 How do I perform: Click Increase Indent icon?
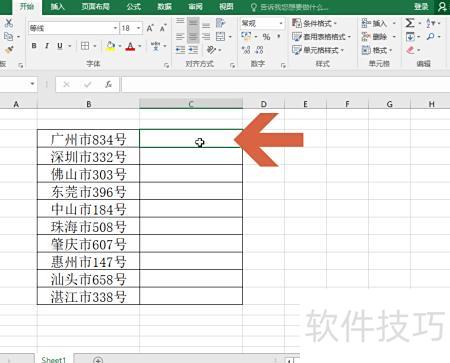tap(193, 50)
